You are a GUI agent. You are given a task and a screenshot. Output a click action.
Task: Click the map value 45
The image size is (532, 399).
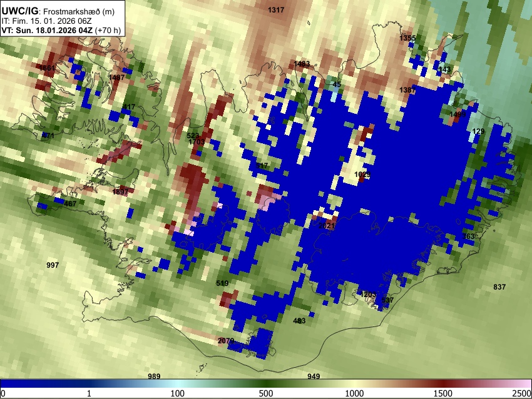337,84
